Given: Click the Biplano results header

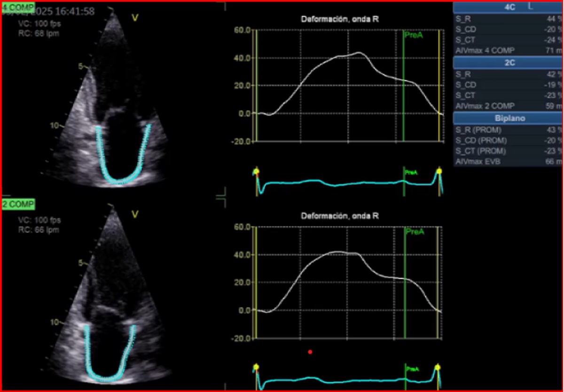Looking at the screenshot, I should pyautogui.click(x=508, y=118).
